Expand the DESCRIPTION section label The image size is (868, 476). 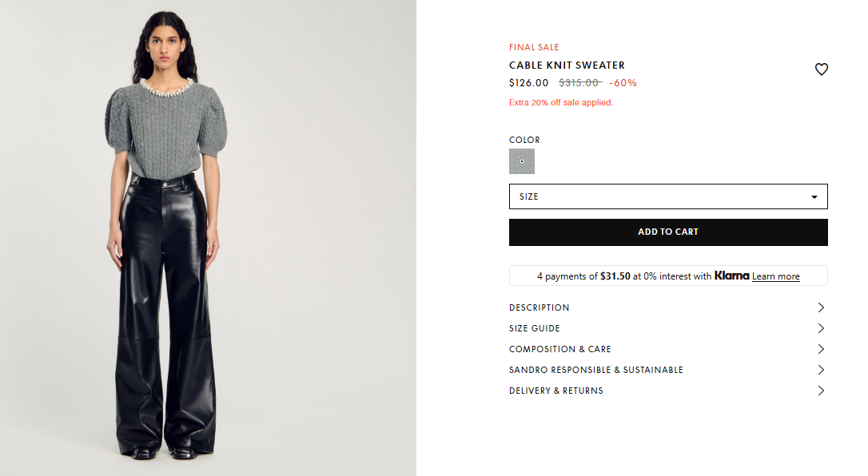pyautogui.click(x=539, y=307)
